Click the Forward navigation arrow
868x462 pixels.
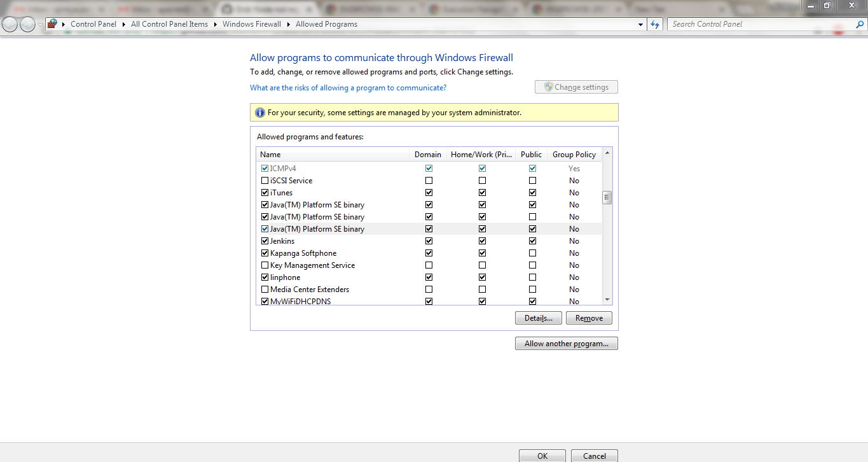(27, 24)
